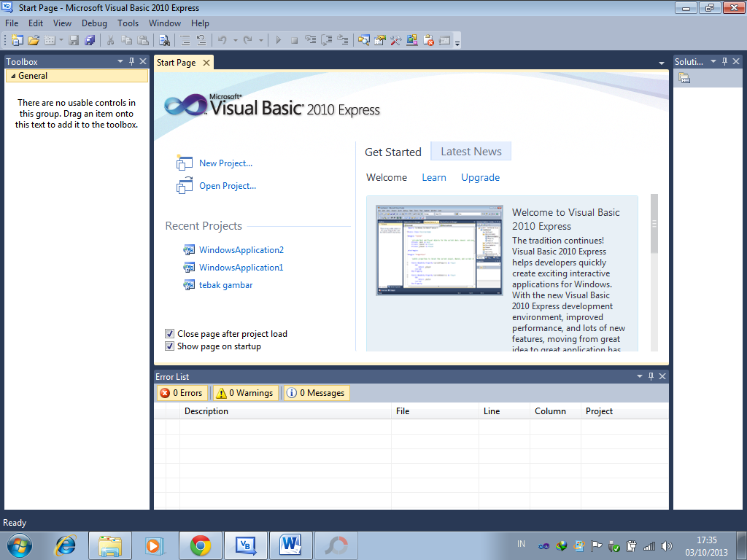Click the Find binoculars icon
The height and width of the screenshot is (560, 747).
[x=164, y=41]
